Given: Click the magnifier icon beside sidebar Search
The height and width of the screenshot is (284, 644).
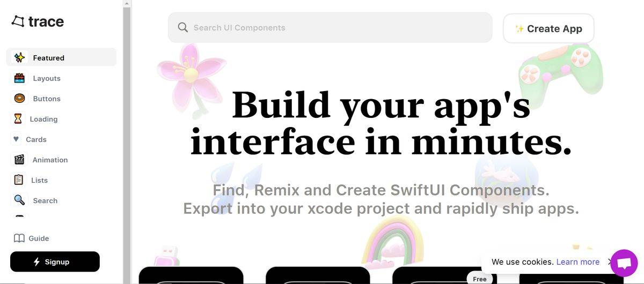Looking at the screenshot, I should pos(19,200).
